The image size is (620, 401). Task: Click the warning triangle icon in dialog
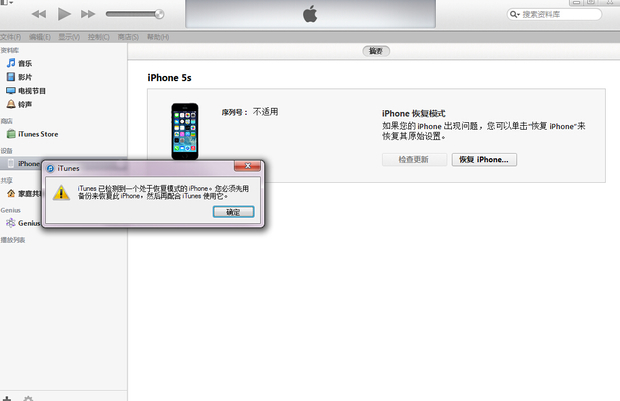(61, 193)
